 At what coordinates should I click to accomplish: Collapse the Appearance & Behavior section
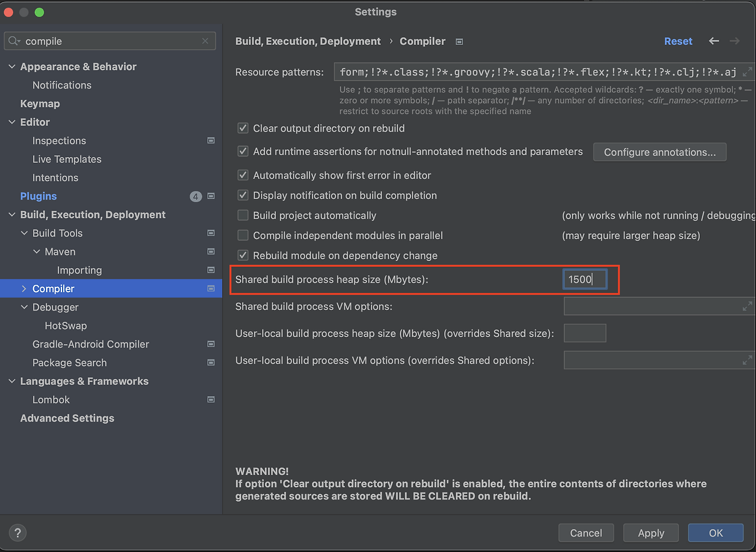pyautogui.click(x=12, y=67)
